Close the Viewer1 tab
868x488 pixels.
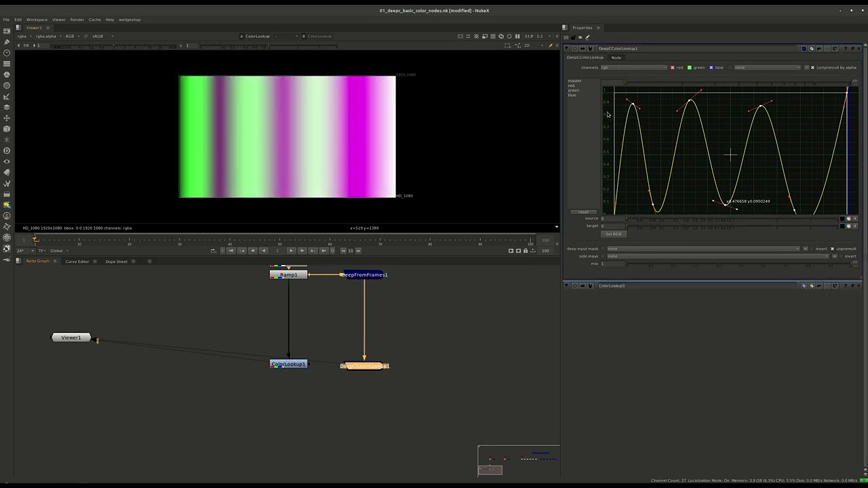[47, 28]
